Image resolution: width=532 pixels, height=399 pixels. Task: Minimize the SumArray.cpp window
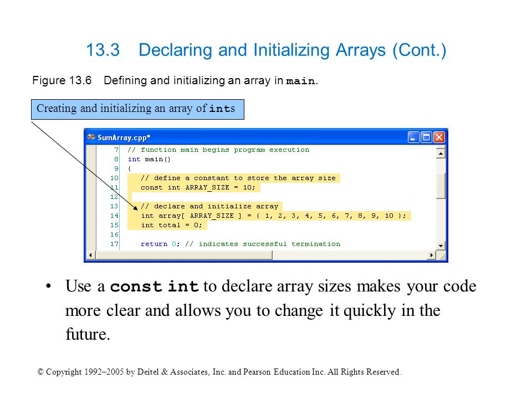(413, 137)
